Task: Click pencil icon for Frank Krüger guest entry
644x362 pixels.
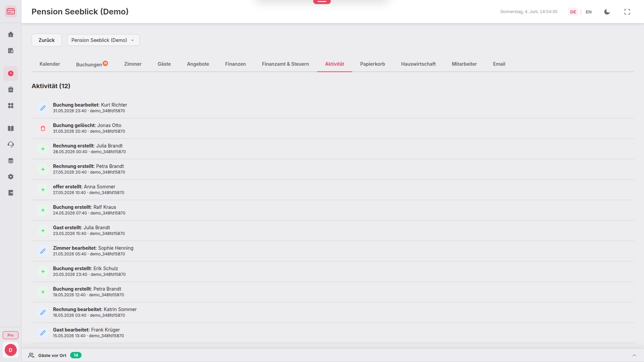Action: (43, 333)
